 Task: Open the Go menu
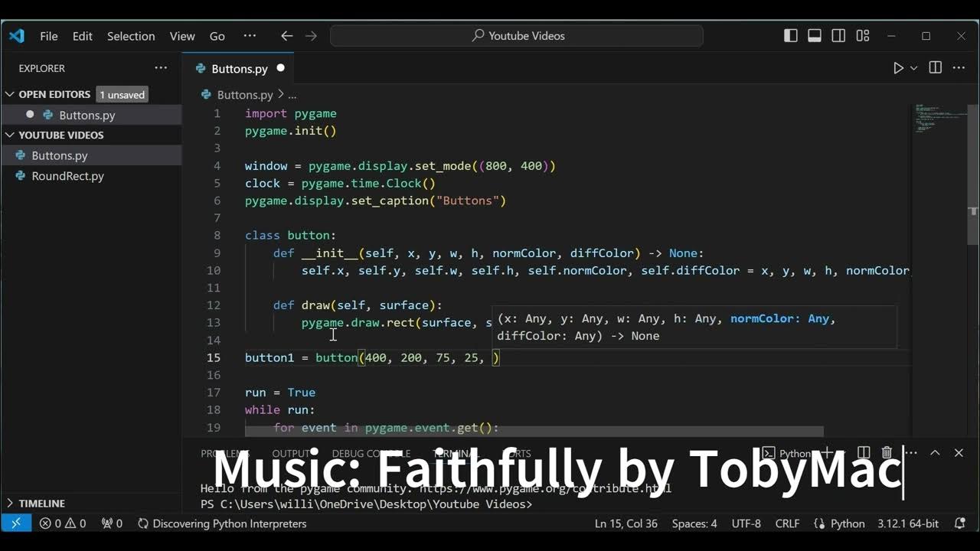point(217,36)
